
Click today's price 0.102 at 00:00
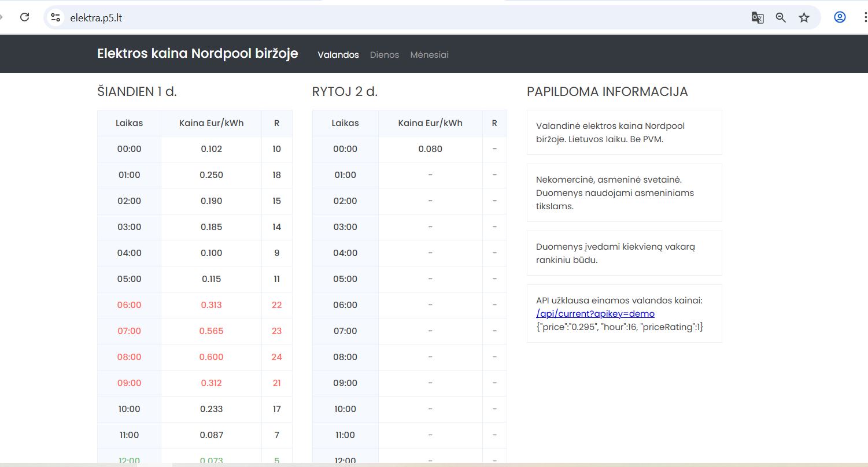pos(211,149)
